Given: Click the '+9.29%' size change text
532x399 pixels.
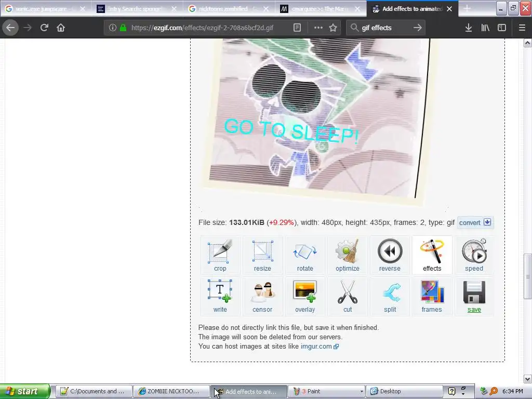Looking at the screenshot, I should tap(281, 222).
